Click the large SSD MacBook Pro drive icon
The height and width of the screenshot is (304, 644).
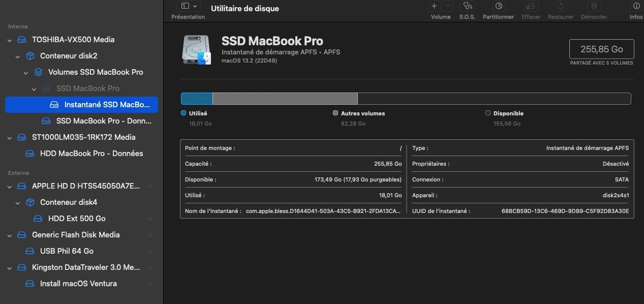[197, 50]
